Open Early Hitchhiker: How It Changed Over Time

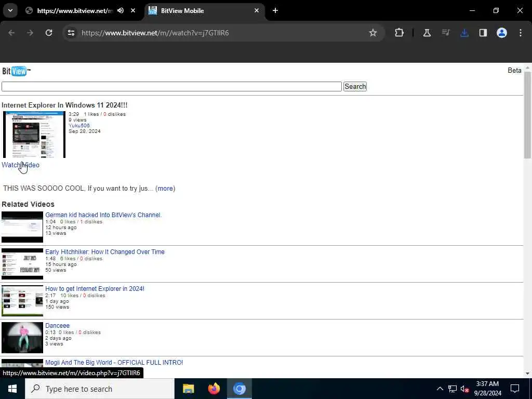pos(105,252)
